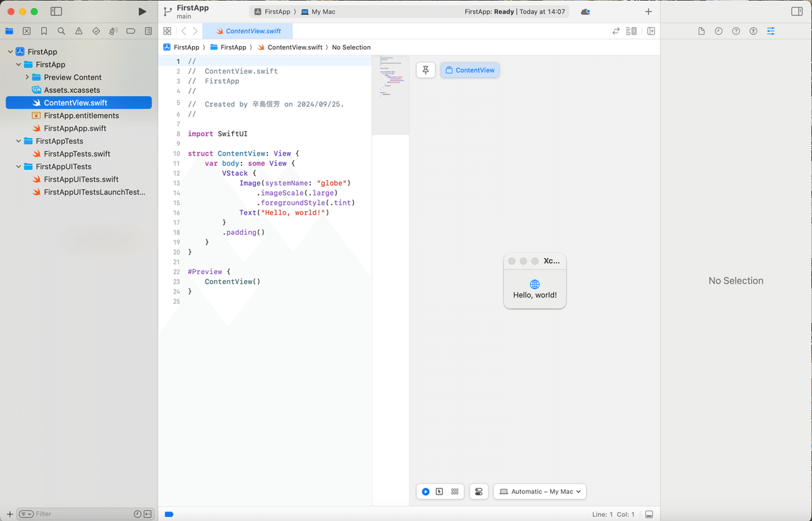Open the Find navigator
812x521 pixels.
click(x=61, y=30)
